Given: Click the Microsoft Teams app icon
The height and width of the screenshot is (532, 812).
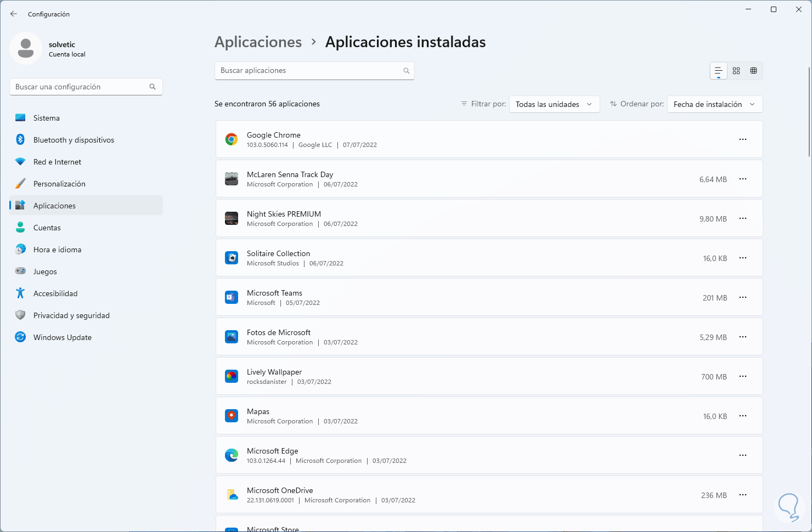Looking at the screenshot, I should [232, 297].
